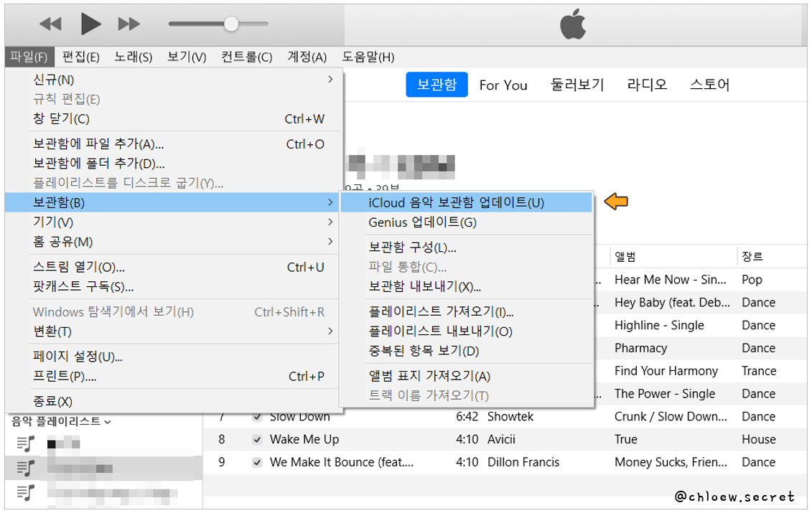Viewport: 812px width, 513px height.
Task: Click the play button
Action: tap(90, 24)
